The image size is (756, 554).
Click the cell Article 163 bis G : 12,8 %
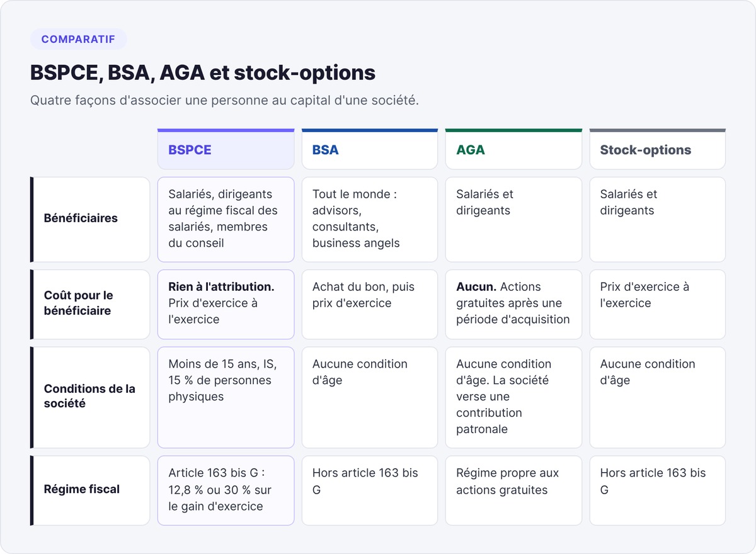pos(226,490)
